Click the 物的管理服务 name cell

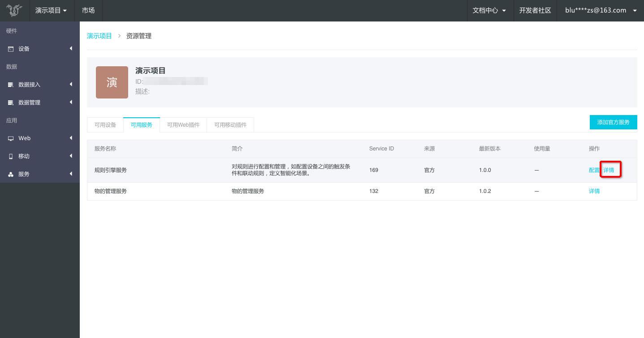111,191
